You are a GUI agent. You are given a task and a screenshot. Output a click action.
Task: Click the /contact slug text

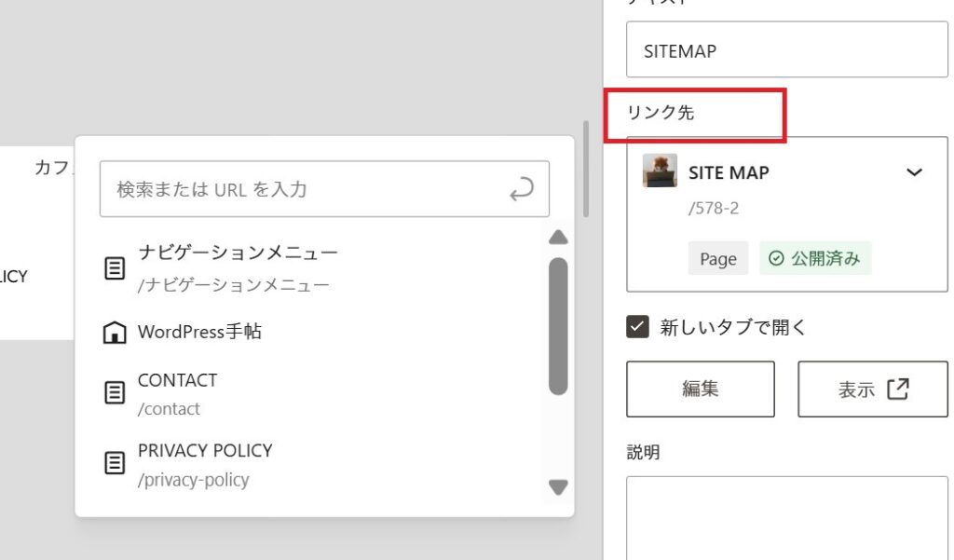[169, 409]
